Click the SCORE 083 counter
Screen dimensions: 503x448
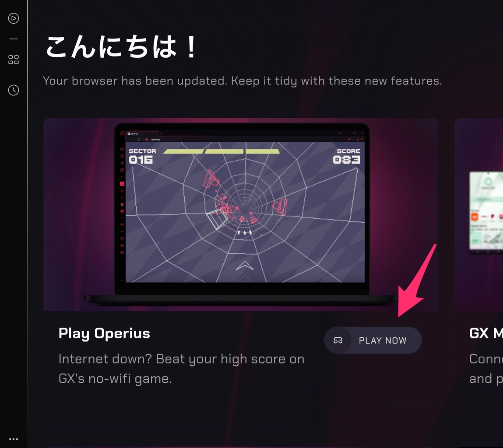[x=346, y=156]
